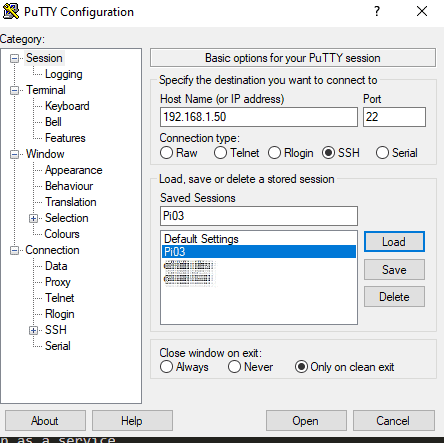This screenshot has height=443, width=444.
Task: Open the Data settings category
Action: [56, 266]
